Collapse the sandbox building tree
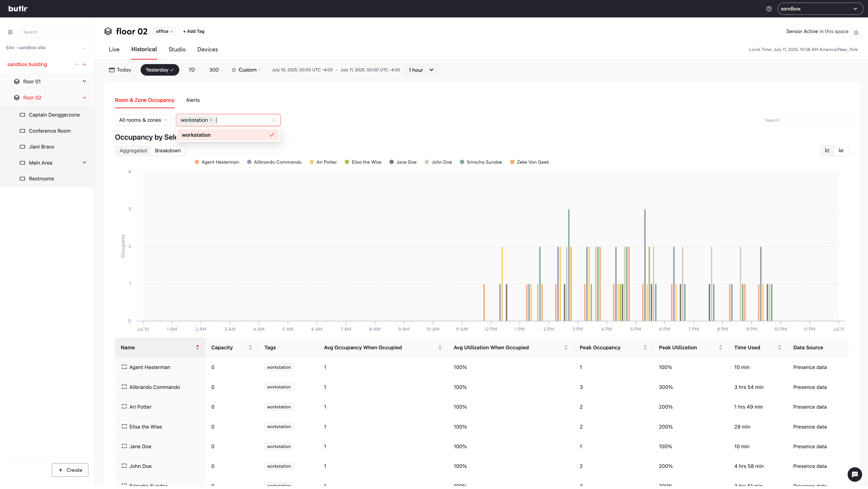The image size is (868, 489). tap(85, 64)
